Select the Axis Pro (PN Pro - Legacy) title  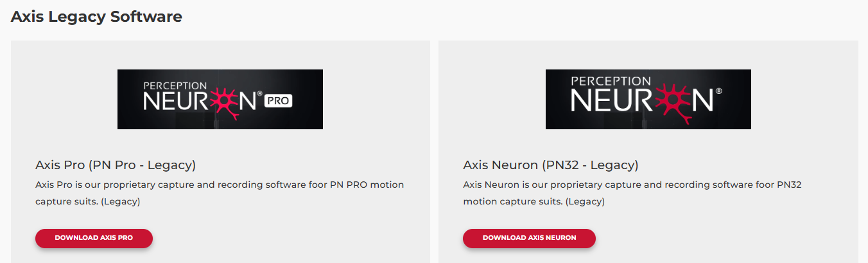pyautogui.click(x=116, y=165)
